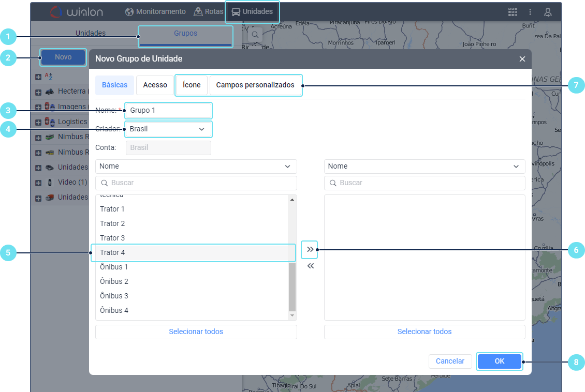
Task: Click the remove double left arrow
Action: click(x=310, y=266)
